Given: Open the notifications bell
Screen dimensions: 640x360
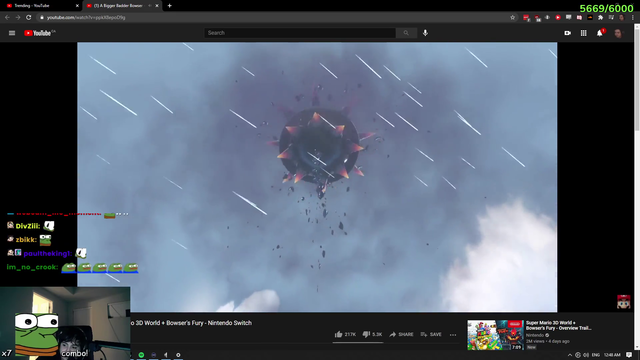Looking at the screenshot, I should (600, 33).
